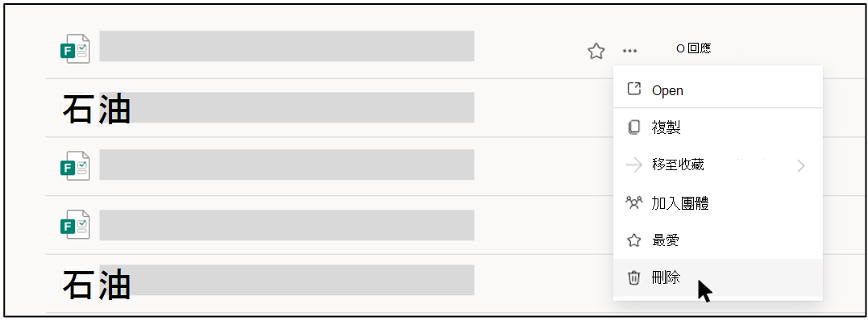
Task: Open the three-dot more options button
Action: tap(630, 51)
